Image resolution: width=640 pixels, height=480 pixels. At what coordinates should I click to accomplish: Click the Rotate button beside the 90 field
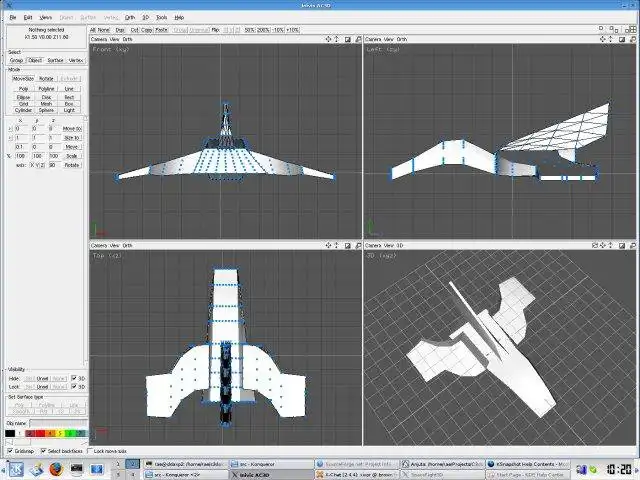(72, 165)
